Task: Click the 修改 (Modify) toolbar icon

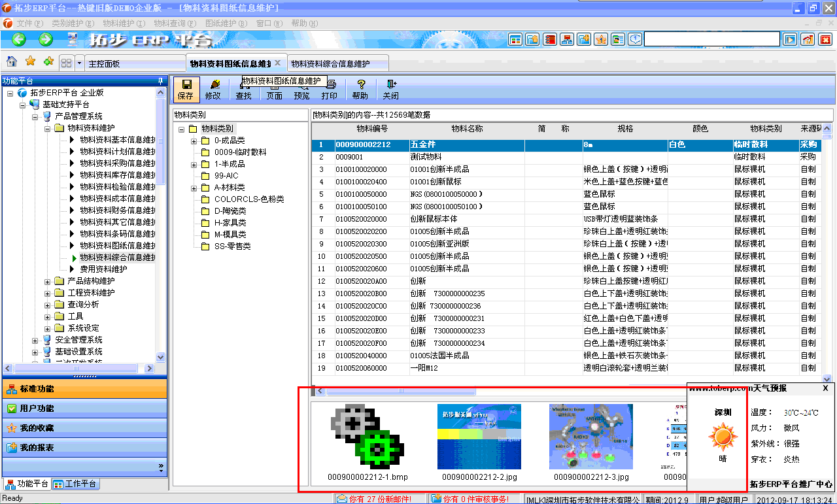Action: [x=213, y=89]
